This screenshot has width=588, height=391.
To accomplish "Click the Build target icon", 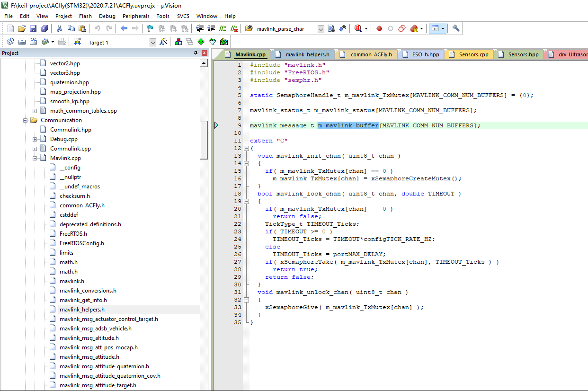I will point(22,42).
